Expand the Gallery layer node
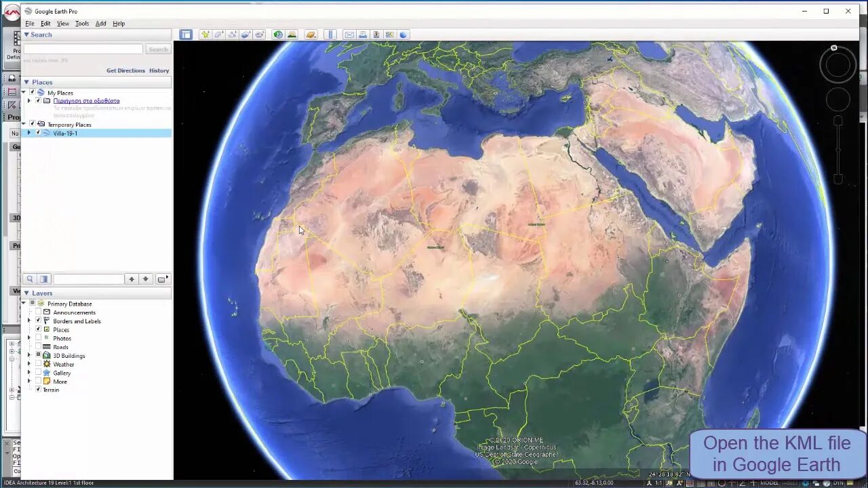The height and width of the screenshot is (488, 868). 29,373
